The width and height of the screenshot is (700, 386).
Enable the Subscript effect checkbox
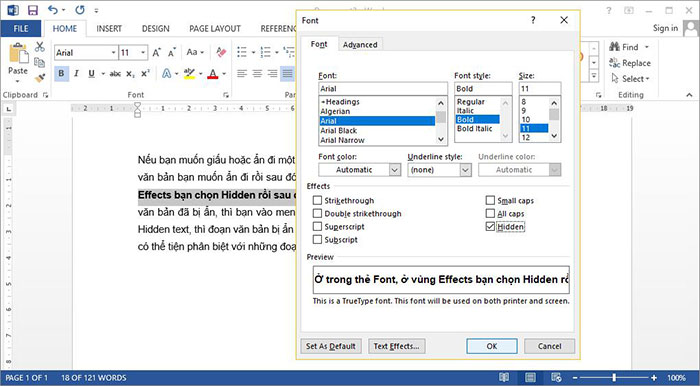[317, 239]
